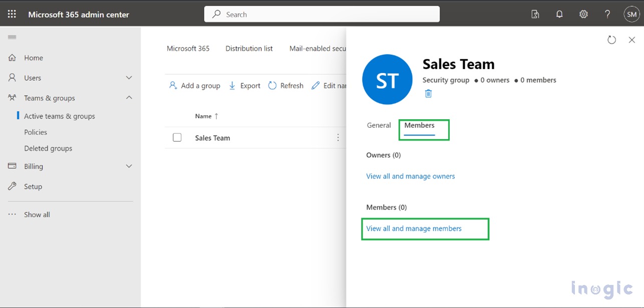644x308 pixels.
Task: Open the Help menu
Action: (607, 14)
